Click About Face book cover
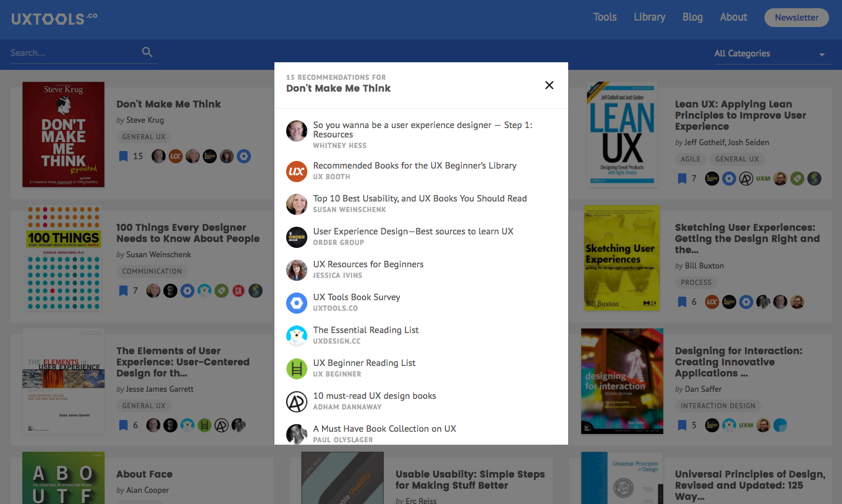Image resolution: width=842 pixels, height=504 pixels. pos(63,478)
